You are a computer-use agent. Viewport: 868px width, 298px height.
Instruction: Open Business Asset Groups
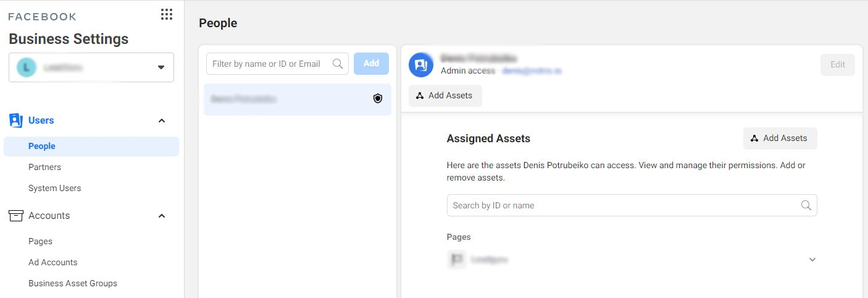[72, 283]
